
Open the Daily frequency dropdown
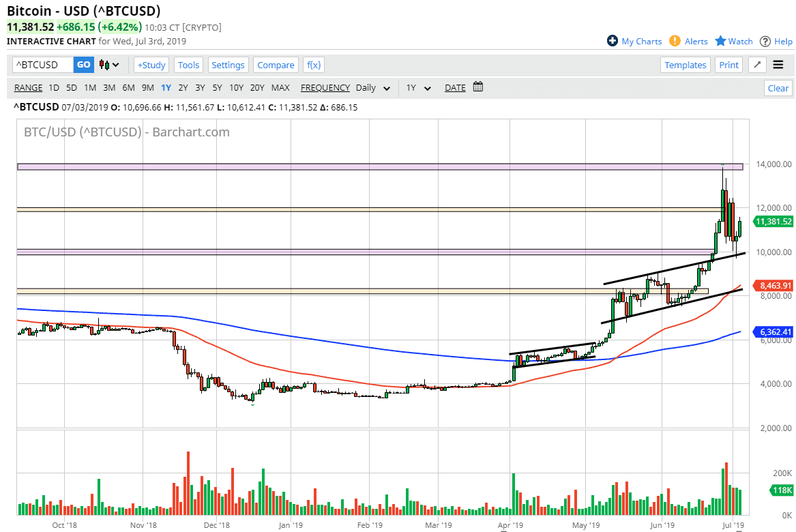[x=372, y=88]
